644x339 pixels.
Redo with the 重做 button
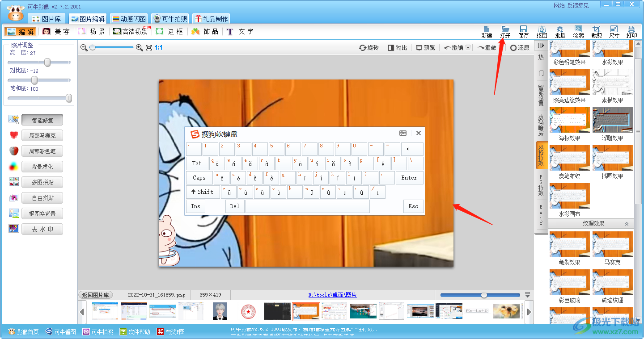click(487, 48)
